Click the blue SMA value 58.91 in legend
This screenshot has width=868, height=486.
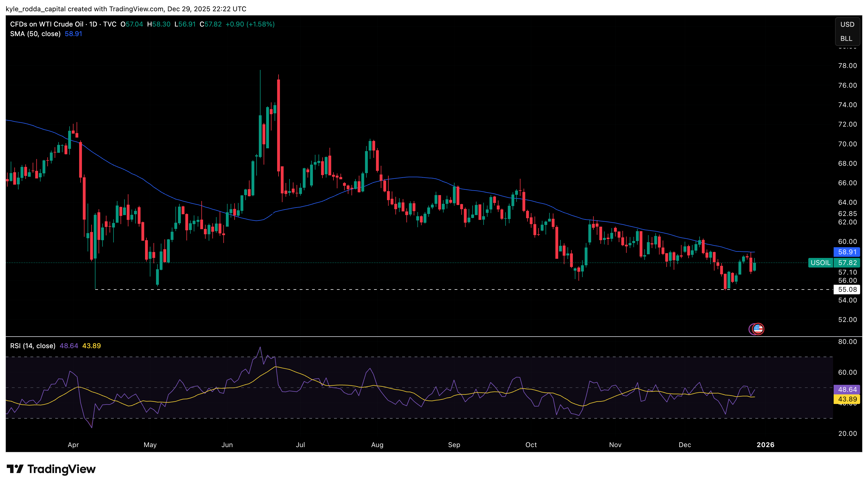pos(73,34)
